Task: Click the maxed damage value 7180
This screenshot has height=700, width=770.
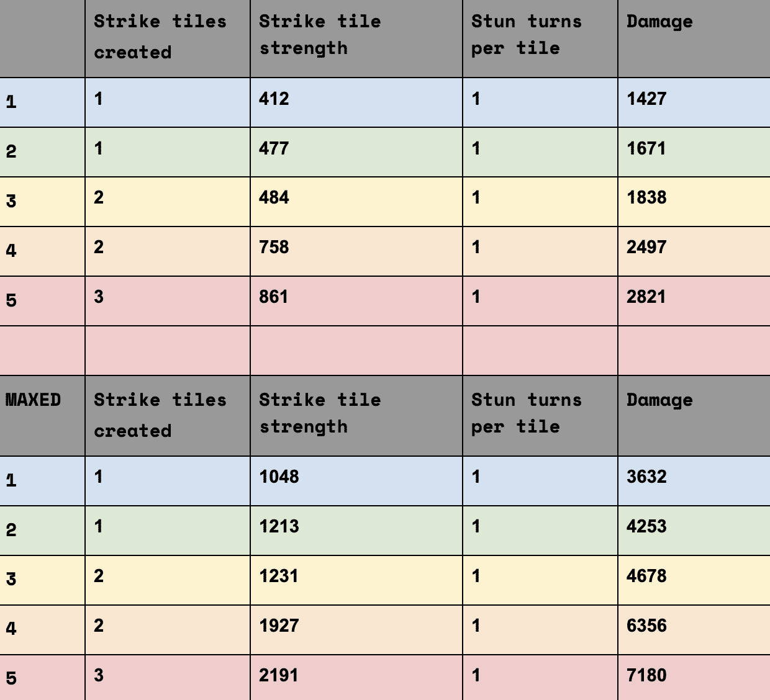Action: point(694,678)
